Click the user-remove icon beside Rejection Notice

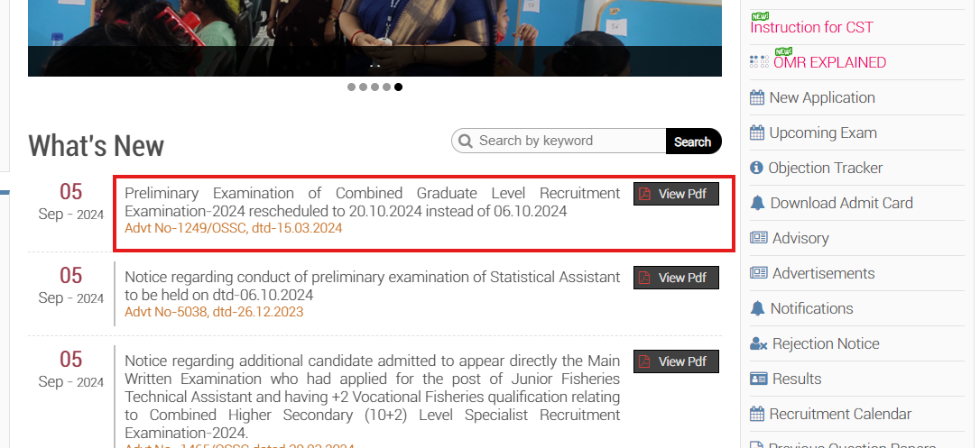pos(758,343)
